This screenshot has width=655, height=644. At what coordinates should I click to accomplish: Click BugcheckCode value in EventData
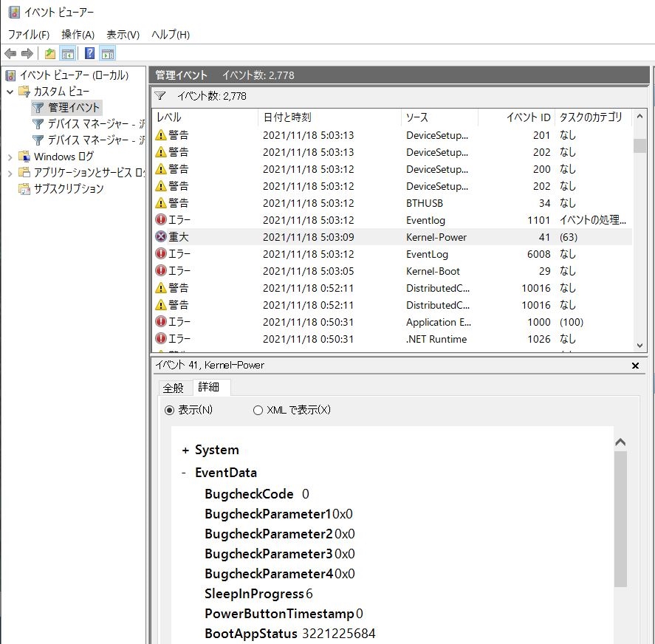pos(306,494)
